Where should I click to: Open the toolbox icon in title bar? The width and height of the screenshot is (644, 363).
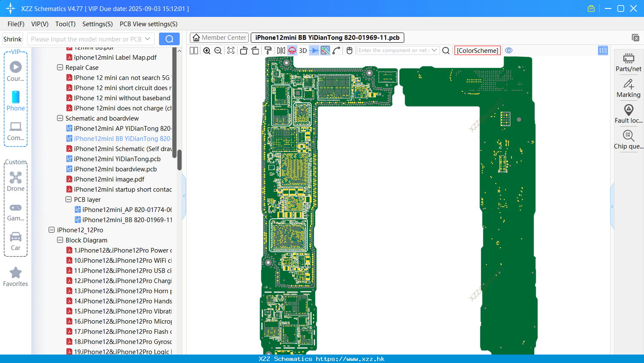tap(591, 8)
